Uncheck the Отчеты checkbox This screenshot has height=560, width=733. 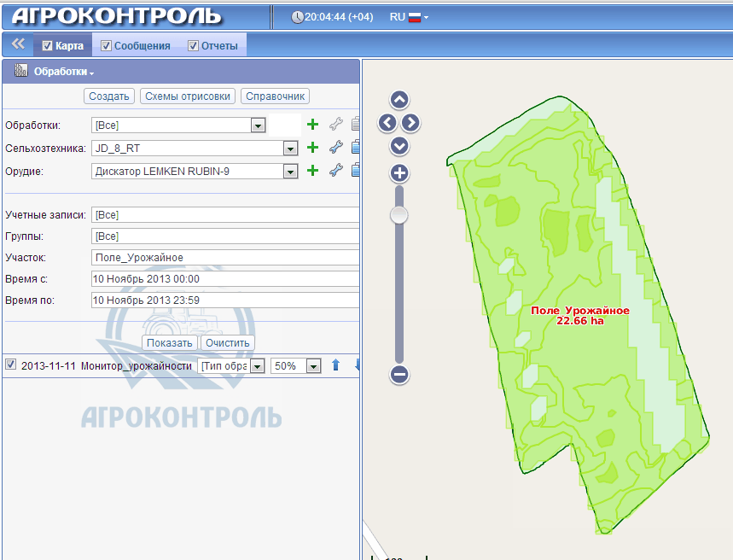193,45
